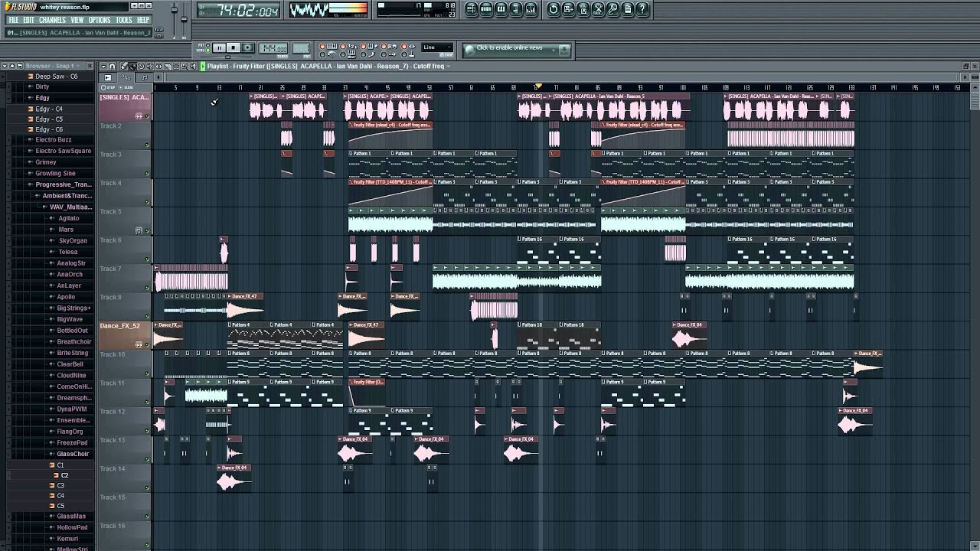Mute Track 3 with its green light
The image size is (980, 551).
click(147, 173)
